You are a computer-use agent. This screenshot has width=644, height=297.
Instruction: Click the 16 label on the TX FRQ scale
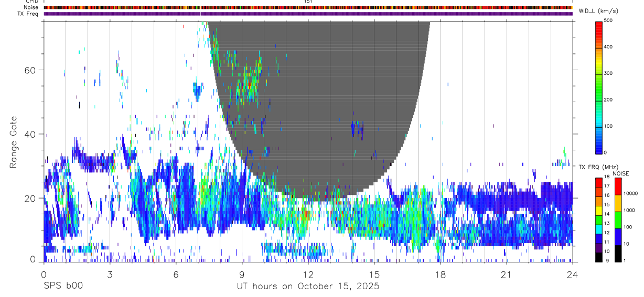tap(607, 195)
